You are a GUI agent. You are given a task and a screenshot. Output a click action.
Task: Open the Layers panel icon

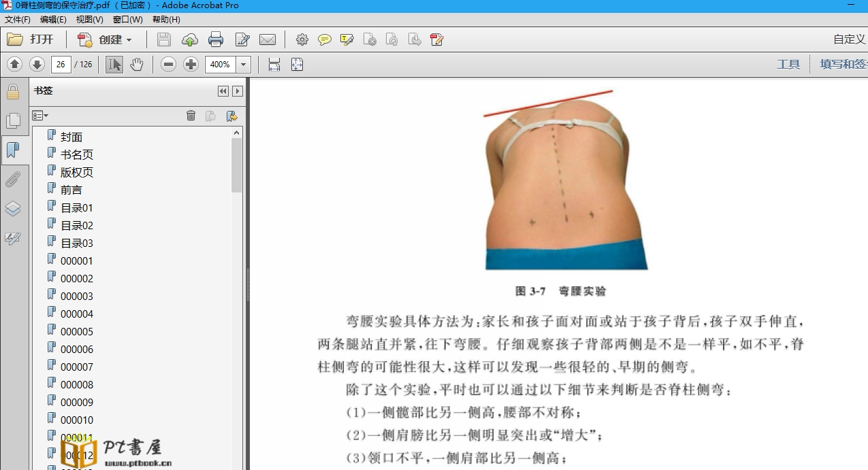13,209
